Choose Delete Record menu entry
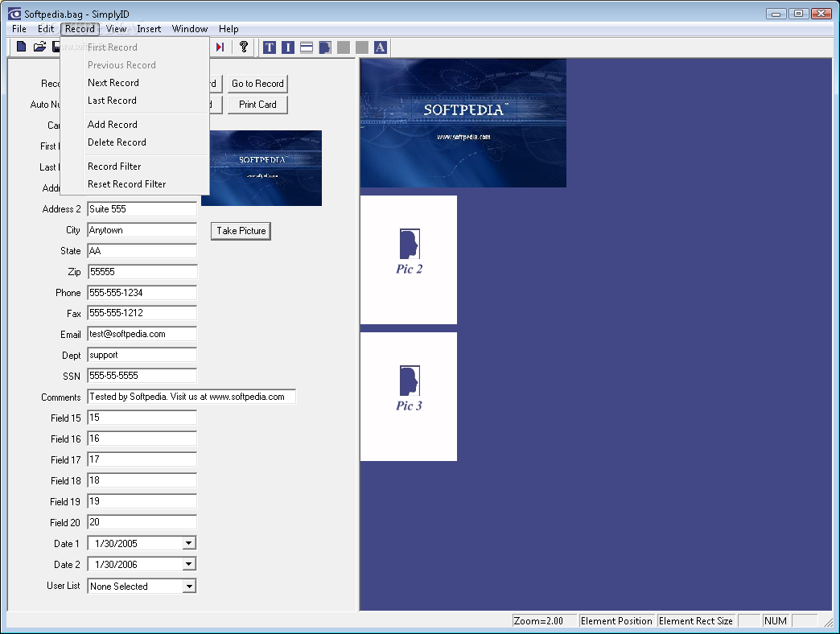This screenshot has height=634, width=840. 134,142
